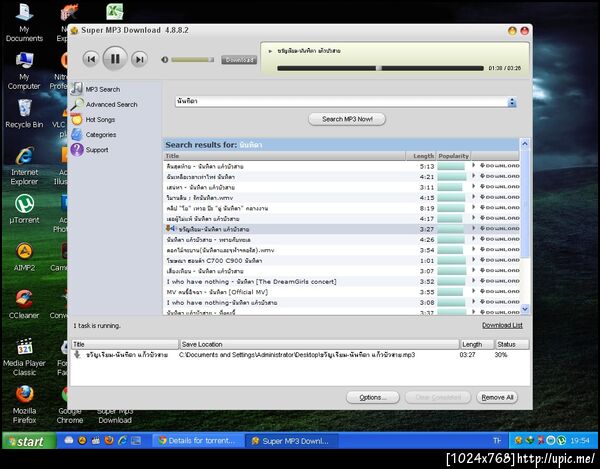This screenshot has height=469, width=600.
Task: Open the MP3 Search section
Action: tap(103, 90)
